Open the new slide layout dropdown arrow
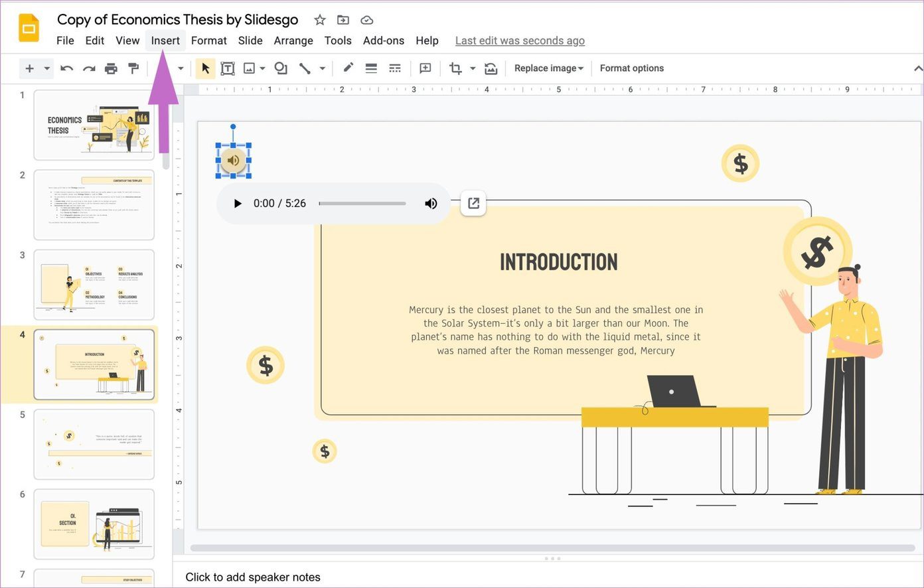The width and height of the screenshot is (924, 588). pos(46,68)
